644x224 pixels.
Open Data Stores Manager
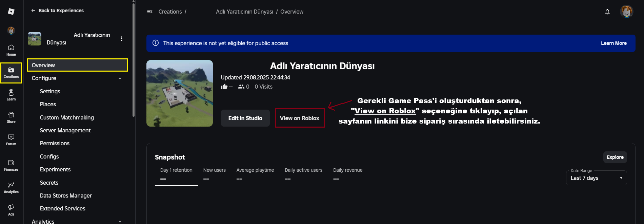pos(66,195)
